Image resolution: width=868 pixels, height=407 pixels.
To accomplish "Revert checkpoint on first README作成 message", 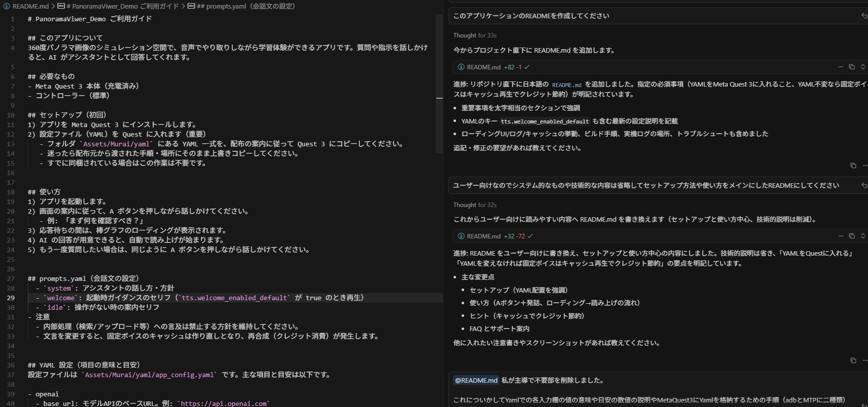I will (x=864, y=16).
